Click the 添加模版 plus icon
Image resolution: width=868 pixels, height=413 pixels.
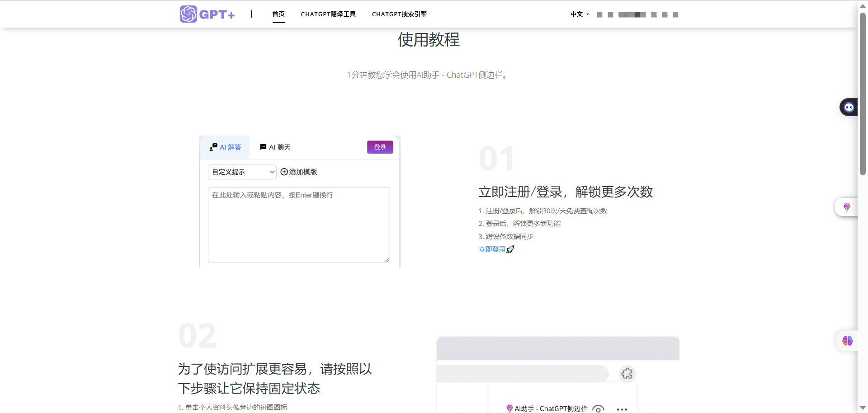click(284, 172)
